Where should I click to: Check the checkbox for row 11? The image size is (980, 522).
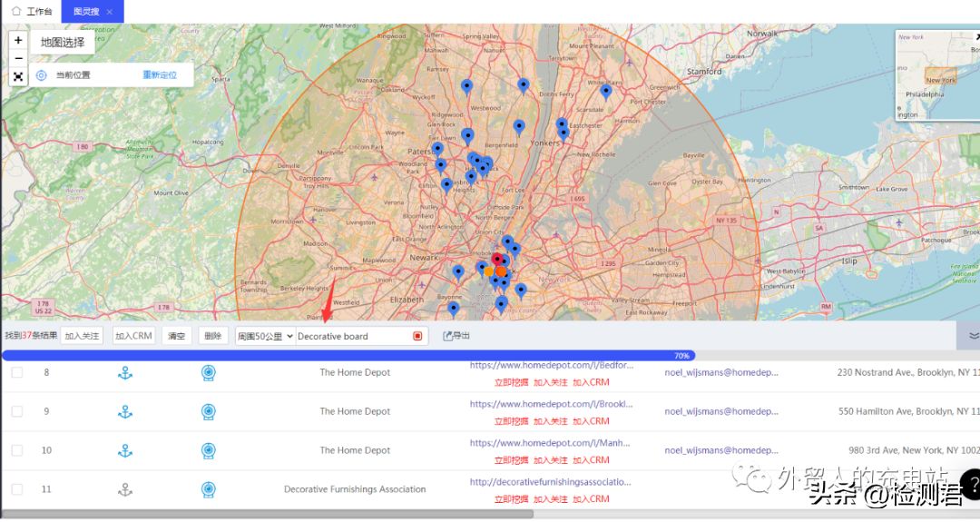pyautogui.click(x=17, y=489)
